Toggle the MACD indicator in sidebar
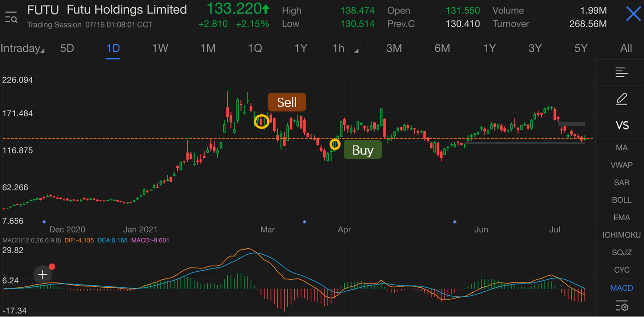Image resolution: width=644 pixels, height=317 pixels. coord(622,288)
